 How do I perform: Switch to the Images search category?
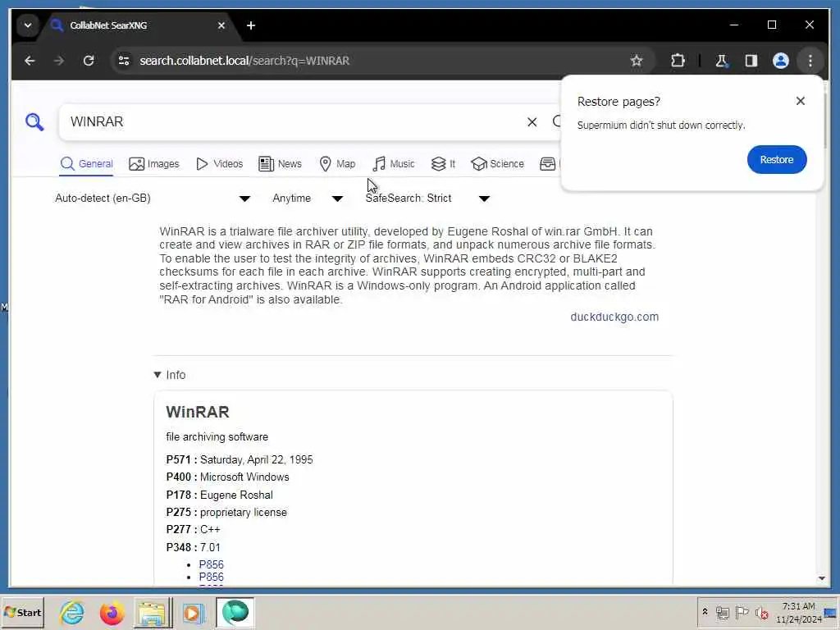(154, 164)
